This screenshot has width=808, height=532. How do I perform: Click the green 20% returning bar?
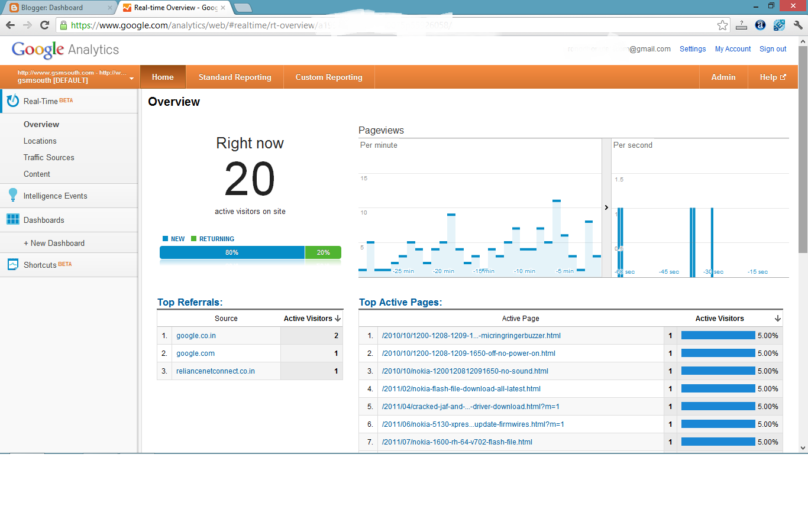pos(323,252)
